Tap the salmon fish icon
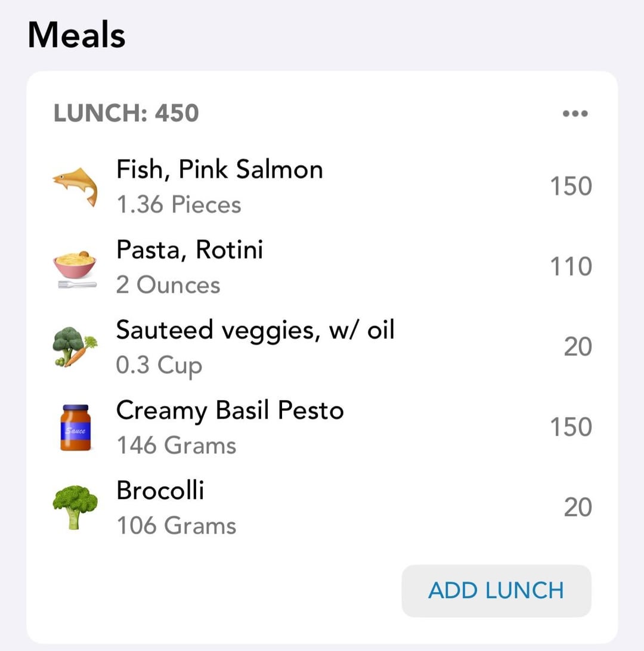Viewport: 644px width, 651px height. 75,187
